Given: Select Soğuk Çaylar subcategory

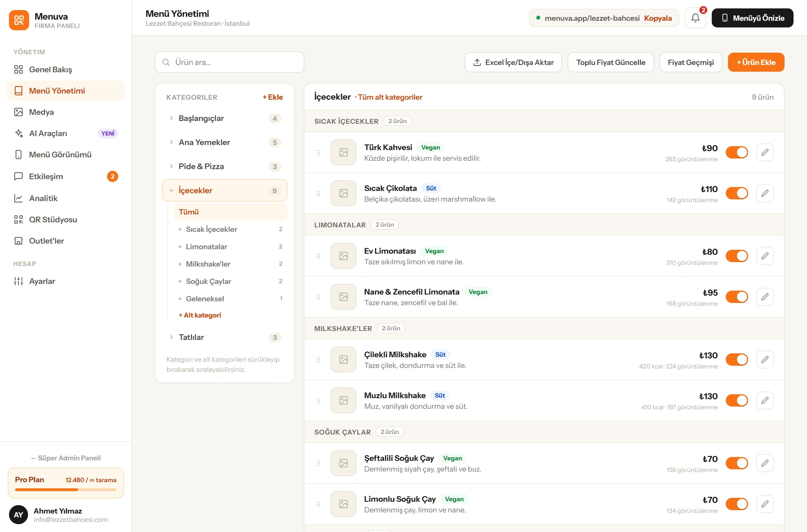Looking at the screenshot, I should coord(230,281).
